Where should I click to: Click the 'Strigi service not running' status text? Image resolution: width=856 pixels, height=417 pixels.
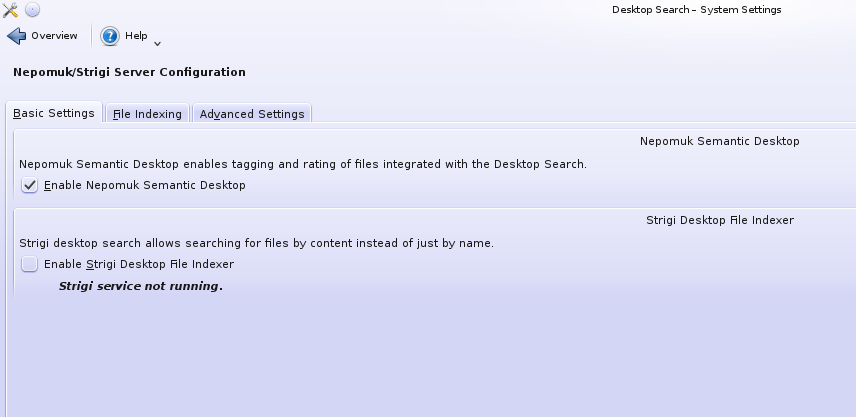point(140,287)
